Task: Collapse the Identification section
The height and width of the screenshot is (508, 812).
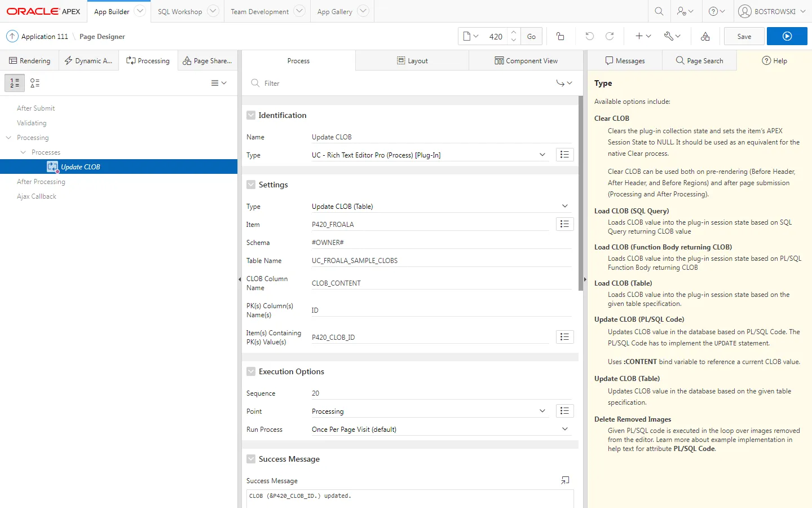Action: pyautogui.click(x=251, y=115)
